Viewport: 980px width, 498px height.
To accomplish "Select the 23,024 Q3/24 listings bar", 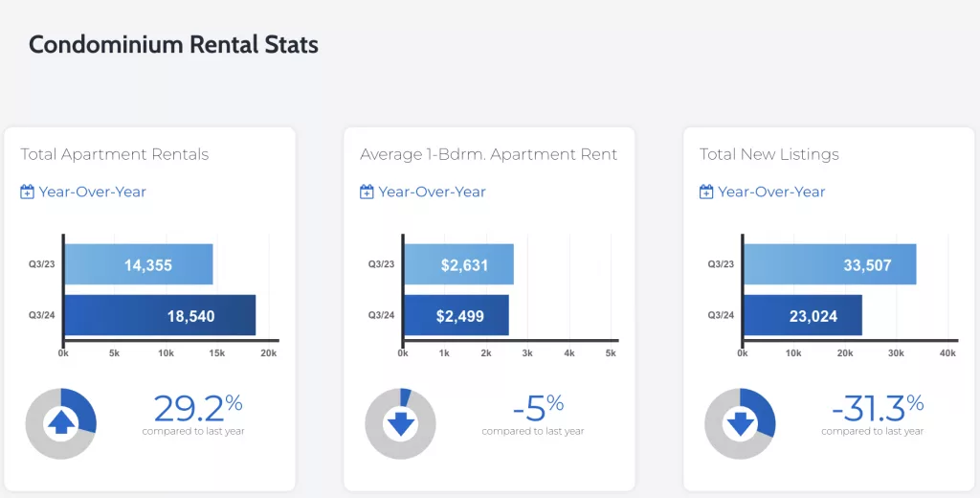I will coord(802,315).
